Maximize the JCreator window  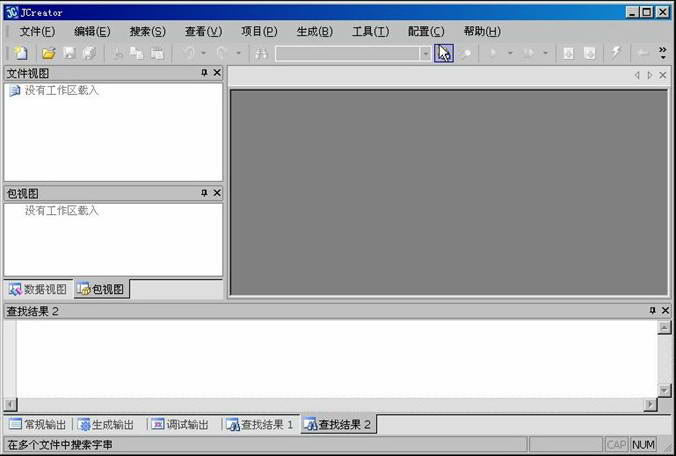(647, 12)
